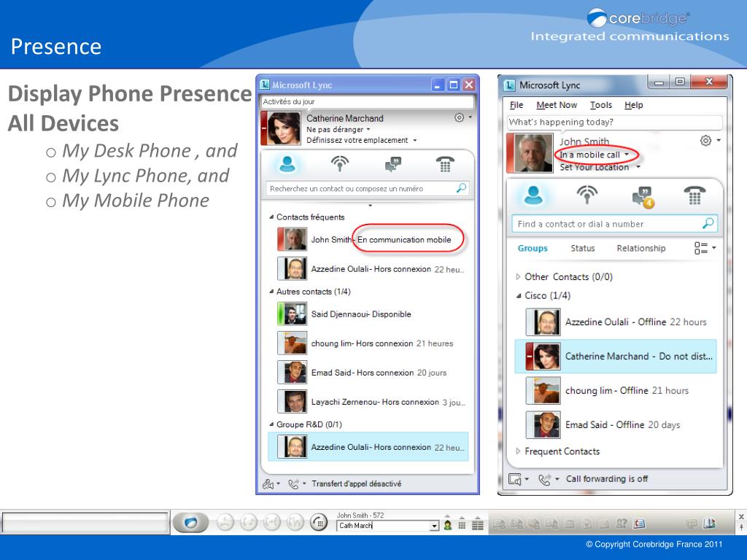The height and width of the screenshot is (560, 747).
Task: Click call forwarding phone icon in French Lync window
Action: point(294,484)
